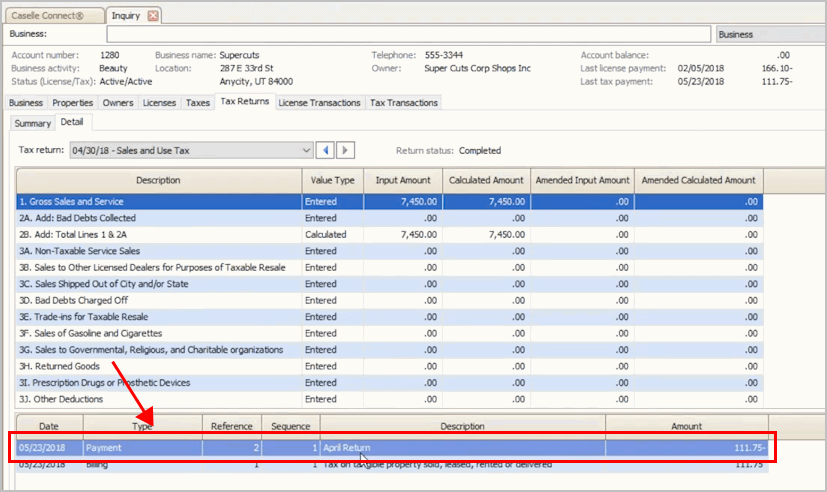Open the Properties tab
The image size is (827, 492).
[73, 103]
